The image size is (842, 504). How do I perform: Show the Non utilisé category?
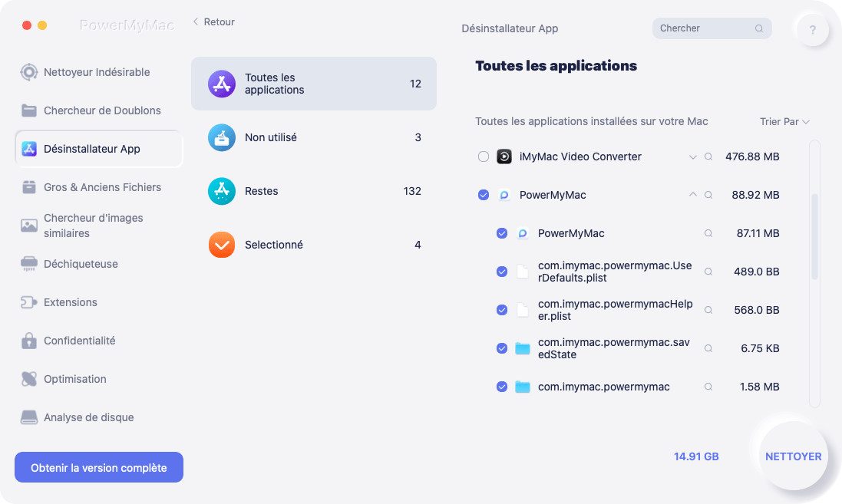coord(314,137)
